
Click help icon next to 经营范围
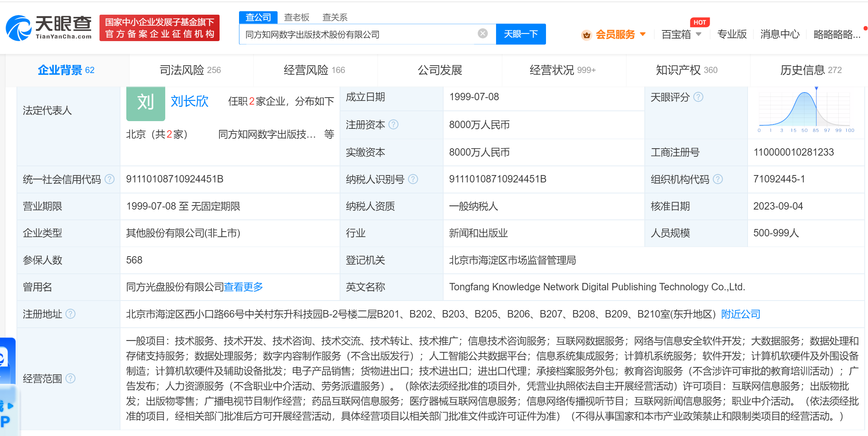70,378
